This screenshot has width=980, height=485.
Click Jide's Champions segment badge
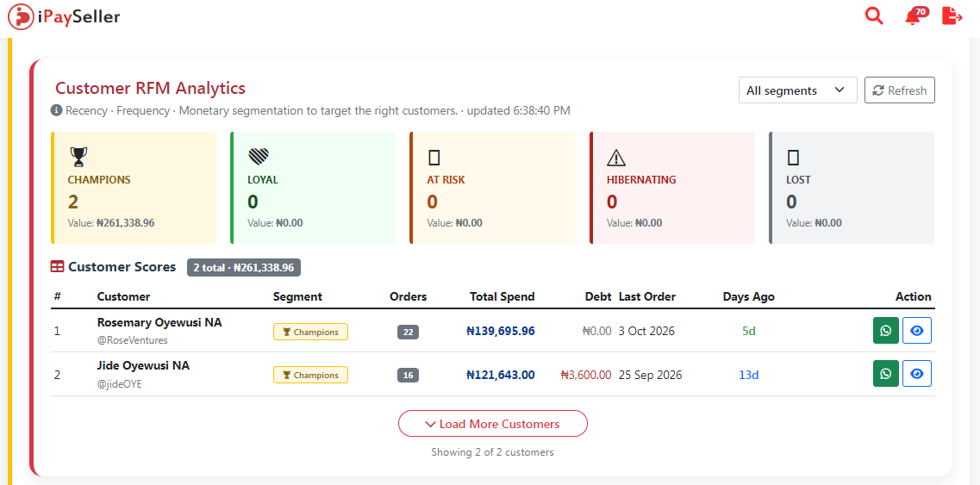[310, 375]
